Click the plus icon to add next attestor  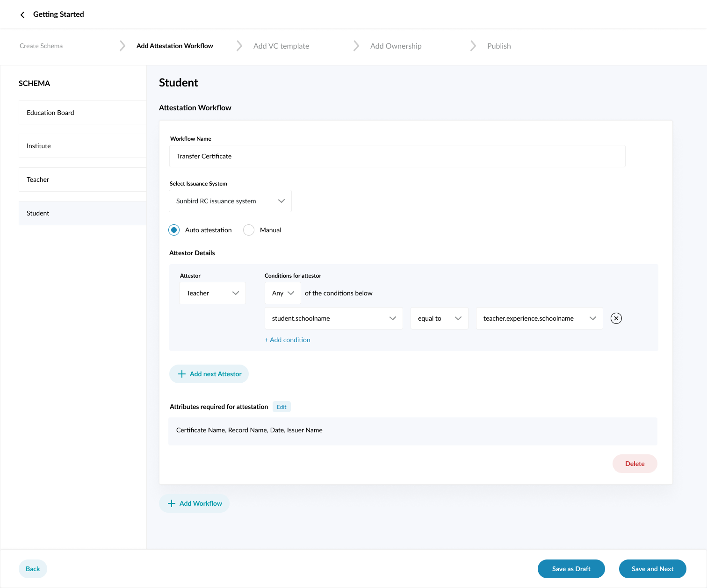coord(182,374)
